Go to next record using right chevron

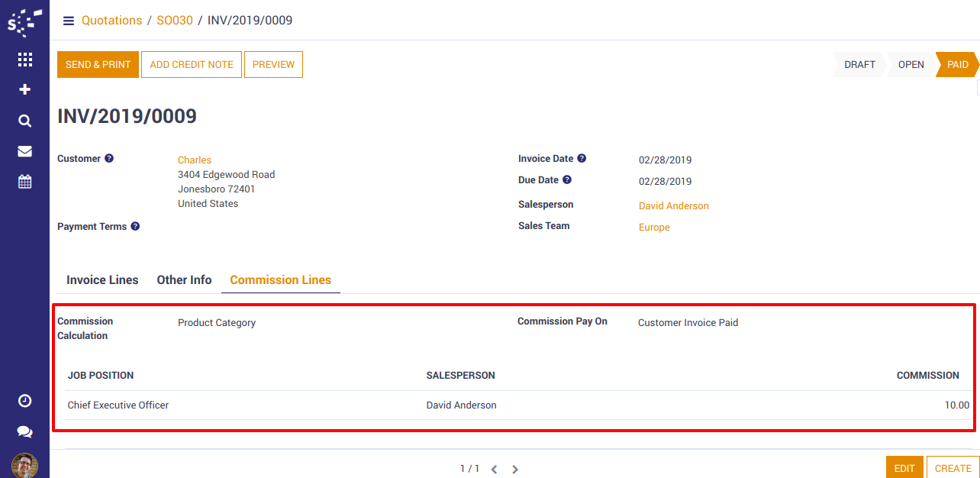pyautogui.click(x=515, y=470)
